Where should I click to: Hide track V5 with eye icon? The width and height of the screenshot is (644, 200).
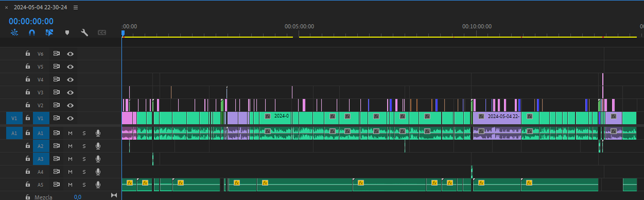click(70, 67)
